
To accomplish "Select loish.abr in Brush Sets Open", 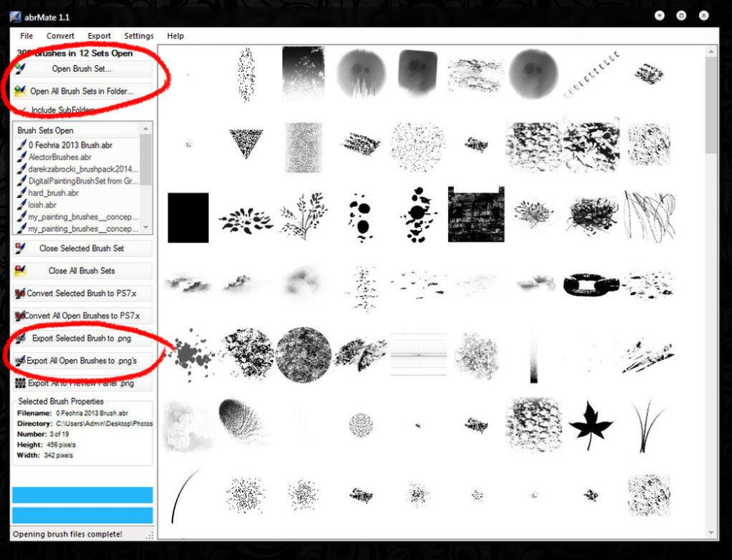I will point(42,205).
